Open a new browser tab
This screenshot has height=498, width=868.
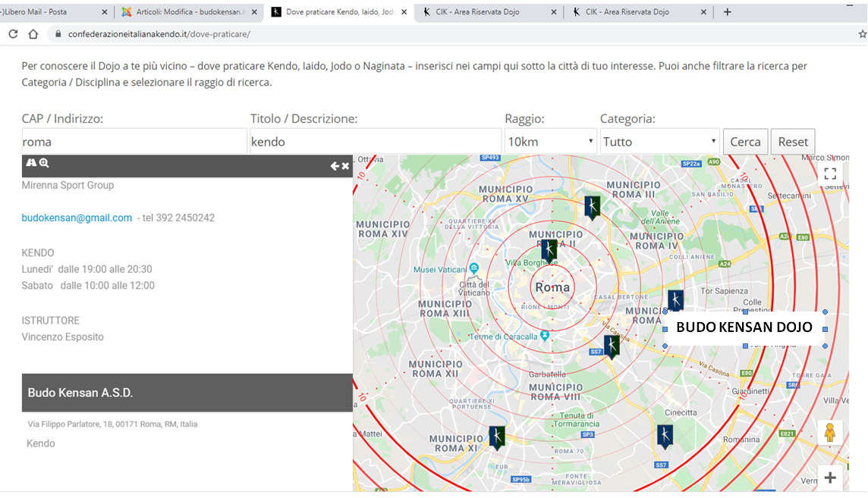(x=727, y=12)
